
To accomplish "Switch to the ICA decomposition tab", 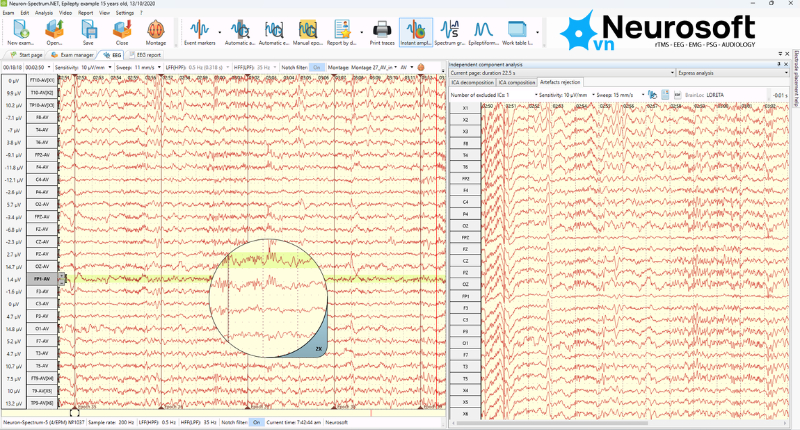I will coord(472,82).
